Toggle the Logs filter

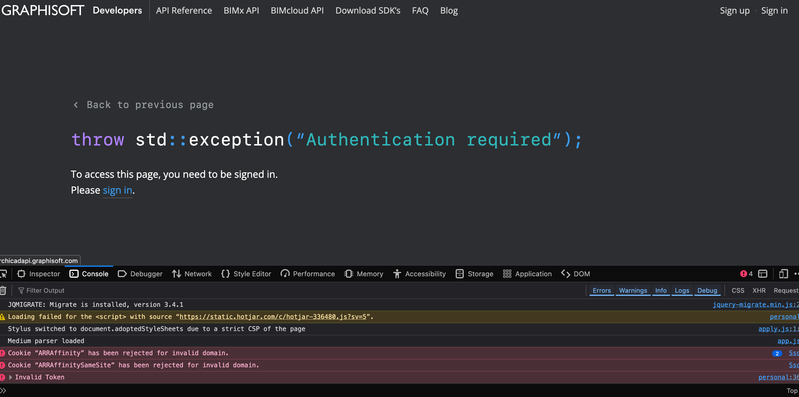pyautogui.click(x=682, y=290)
